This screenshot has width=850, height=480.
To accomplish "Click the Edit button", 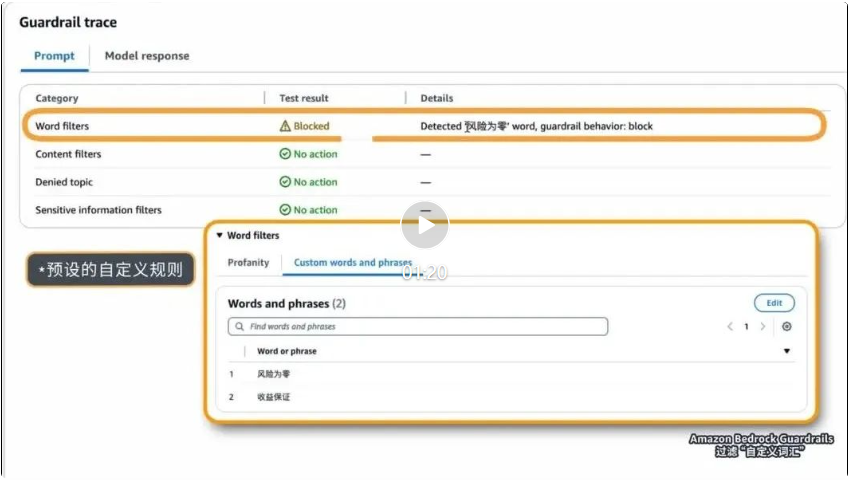I will 774,303.
